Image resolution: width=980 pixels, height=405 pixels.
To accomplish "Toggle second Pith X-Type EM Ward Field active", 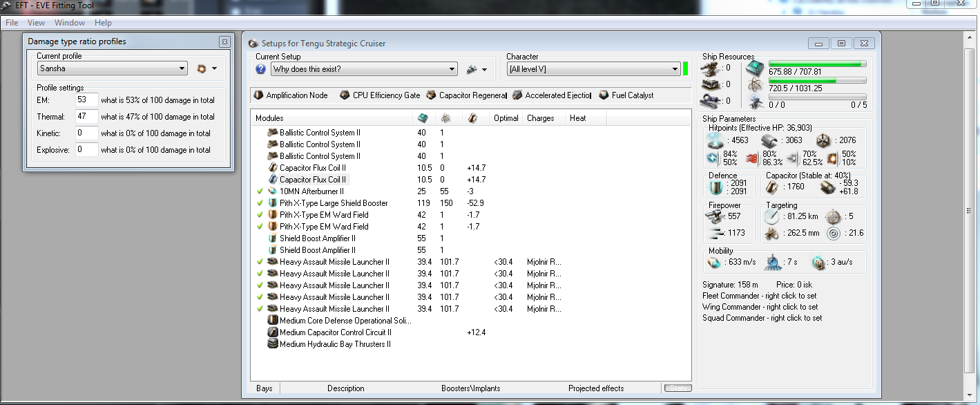I will (259, 227).
